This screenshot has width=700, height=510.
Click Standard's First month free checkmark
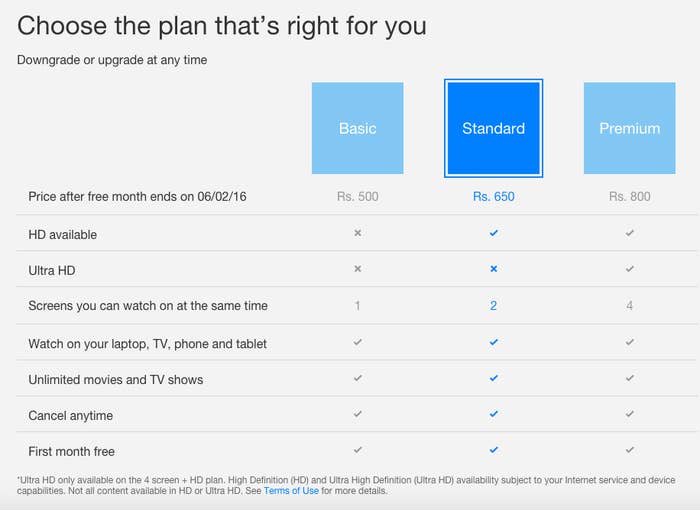click(x=494, y=450)
